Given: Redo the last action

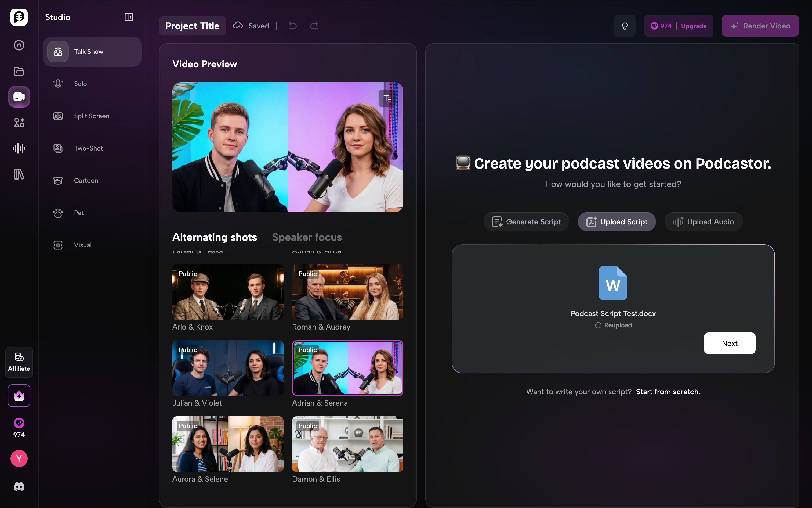Looking at the screenshot, I should click(x=314, y=26).
